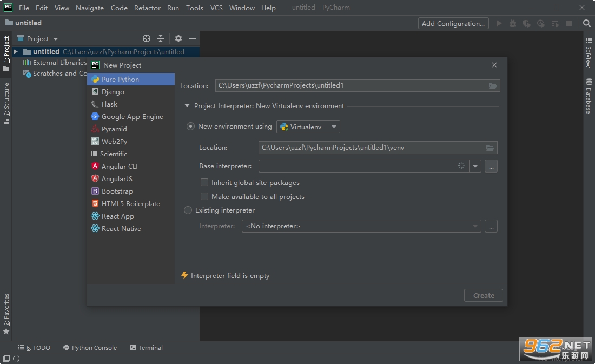
Task: Select AngularJS project type
Action: pos(131,179)
